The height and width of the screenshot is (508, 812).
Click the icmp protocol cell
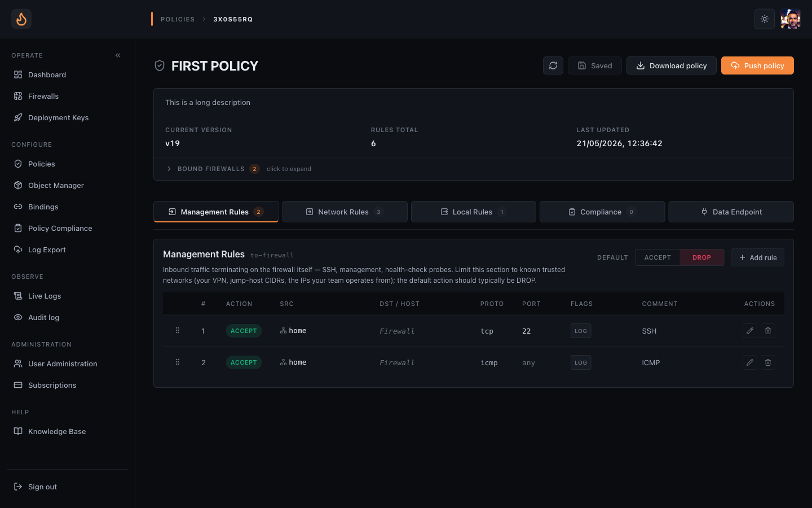489,363
